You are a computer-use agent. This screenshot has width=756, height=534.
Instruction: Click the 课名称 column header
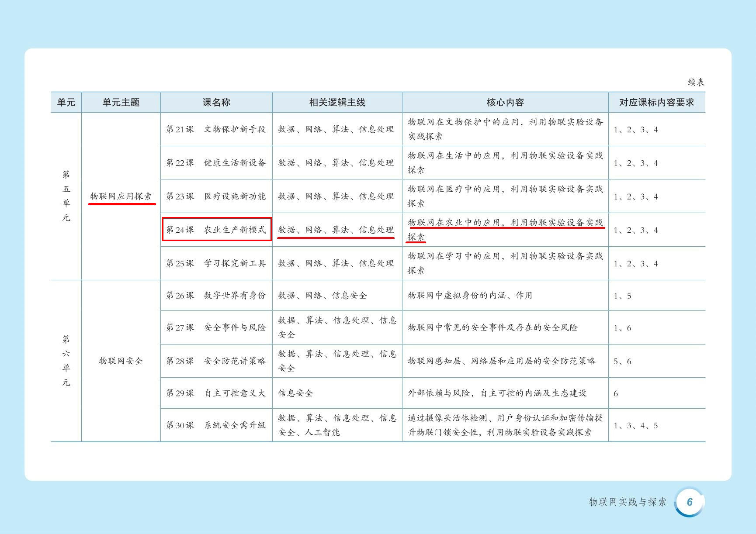click(216, 102)
